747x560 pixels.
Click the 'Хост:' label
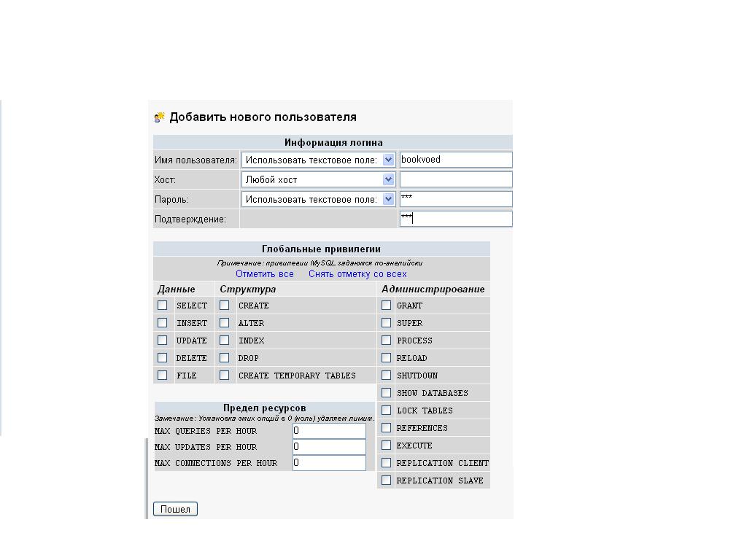(165, 180)
